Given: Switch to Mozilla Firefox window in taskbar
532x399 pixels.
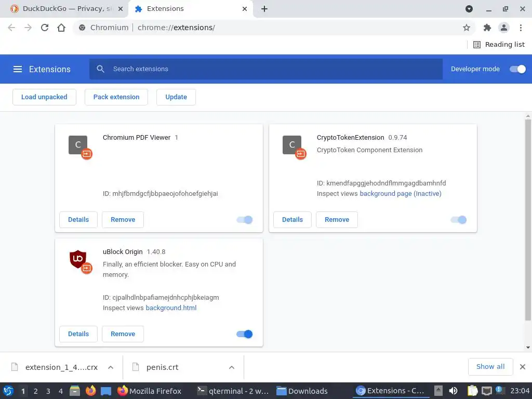Looking at the screenshot, I should [x=149, y=391].
